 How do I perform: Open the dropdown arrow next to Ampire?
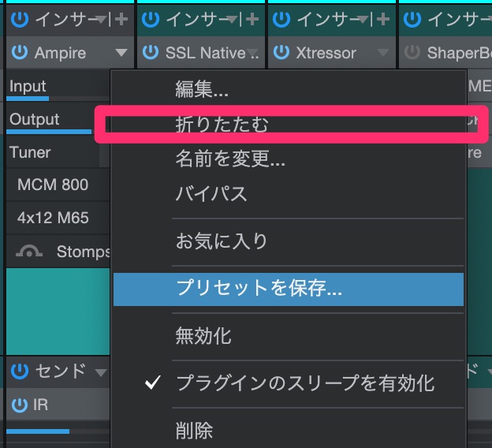click(121, 54)
